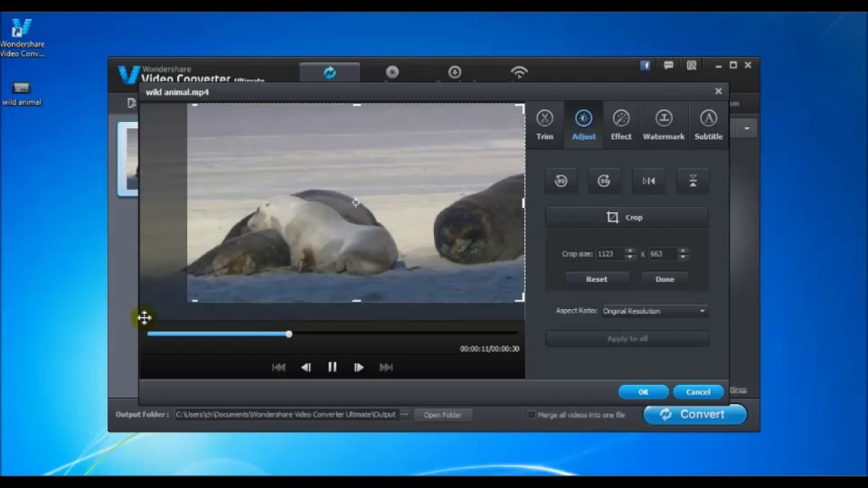Increase crop width with up arrow

coord(630,251)
